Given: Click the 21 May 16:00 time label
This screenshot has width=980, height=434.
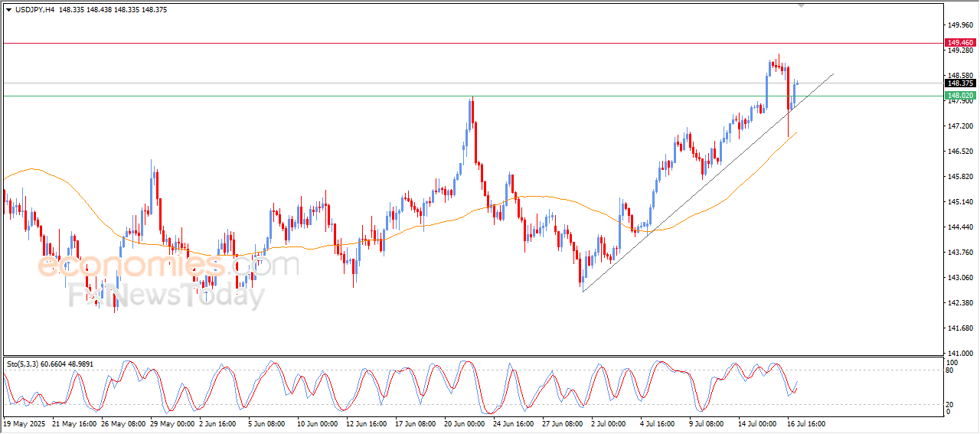Looking at the screenshot, I should pyautogui.click(x=75, y=423).
